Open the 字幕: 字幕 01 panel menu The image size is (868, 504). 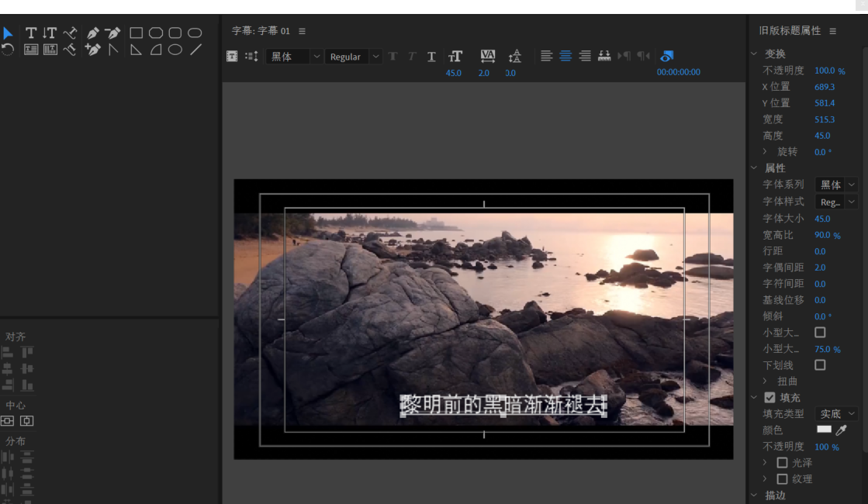(302, 31)
